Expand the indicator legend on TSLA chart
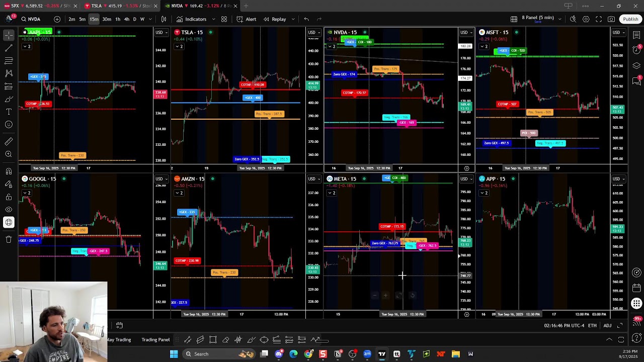 point(179,46)
